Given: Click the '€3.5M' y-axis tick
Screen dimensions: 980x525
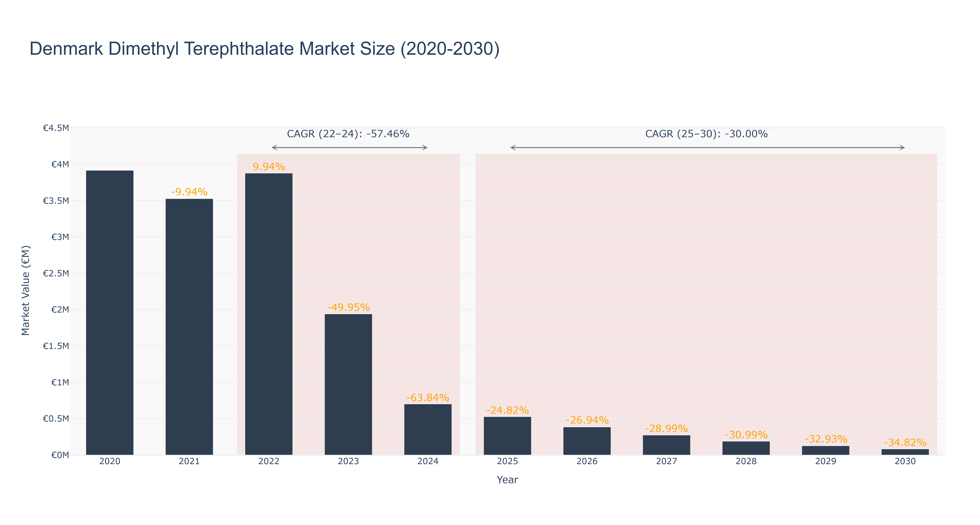Looking at the screenshot, I should (x=56, y=201).
